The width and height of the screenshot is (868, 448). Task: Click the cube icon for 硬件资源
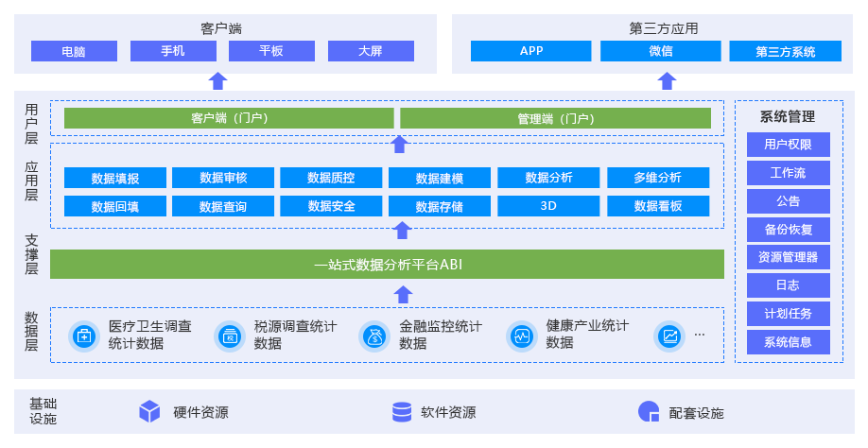point(149,412)
